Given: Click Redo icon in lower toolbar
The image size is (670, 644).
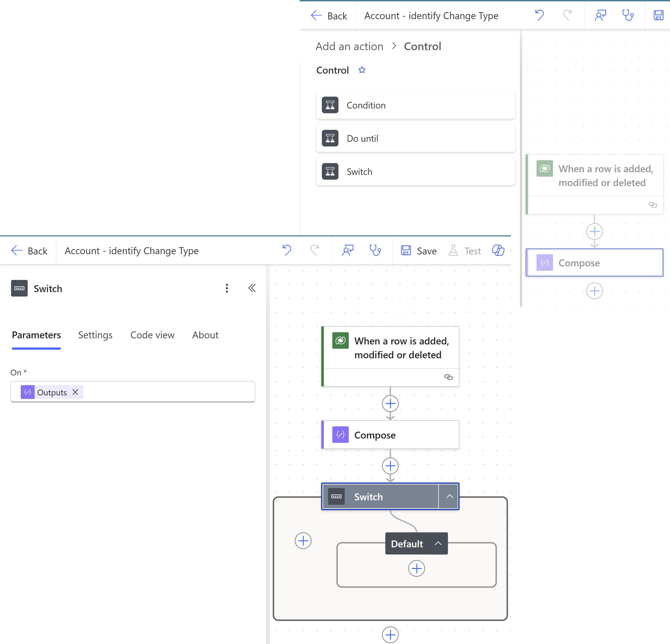Looking at the screenshot, I should [x=314, y=250].
